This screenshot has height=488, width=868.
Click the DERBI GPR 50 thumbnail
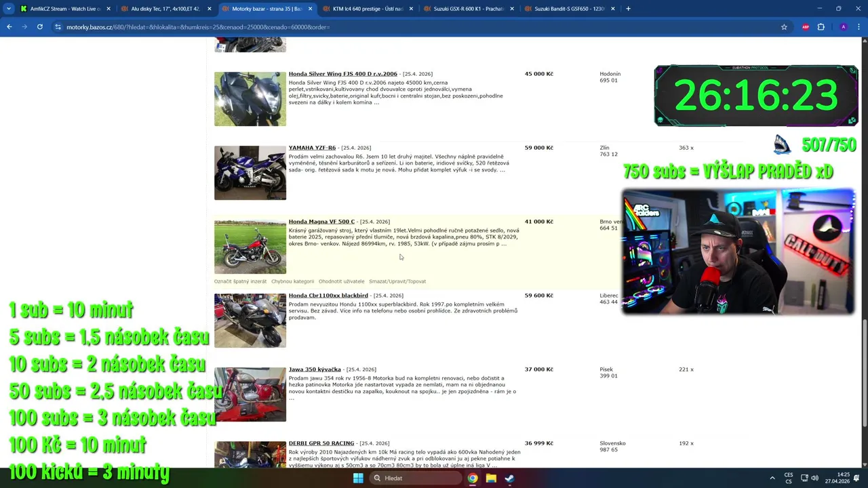click(x=250, y=454)
